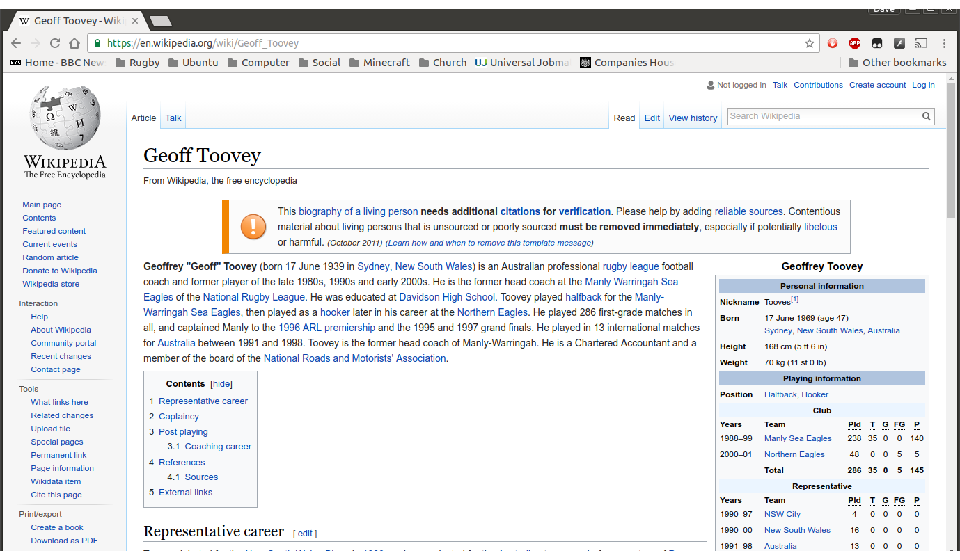Image resolution: width=960 pixels, height=560 pixels.
Task: Jump to Captaincy in Contents
Action: 179,417
